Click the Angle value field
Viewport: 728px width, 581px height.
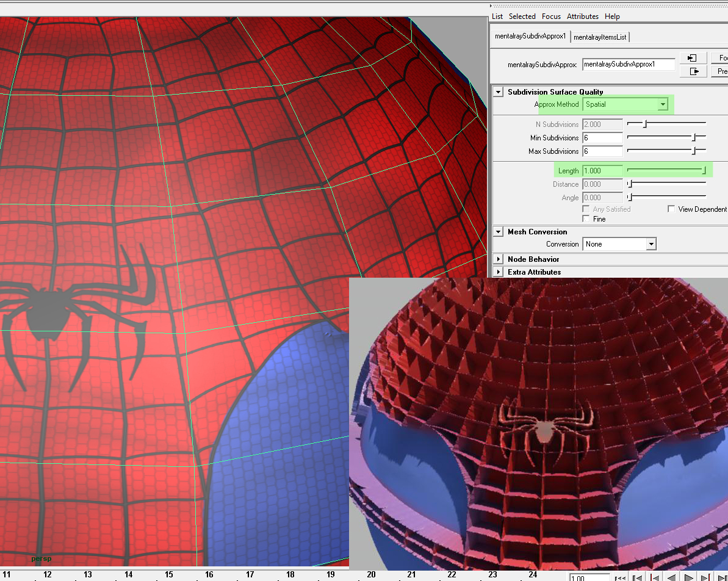[x=602, y=197]
